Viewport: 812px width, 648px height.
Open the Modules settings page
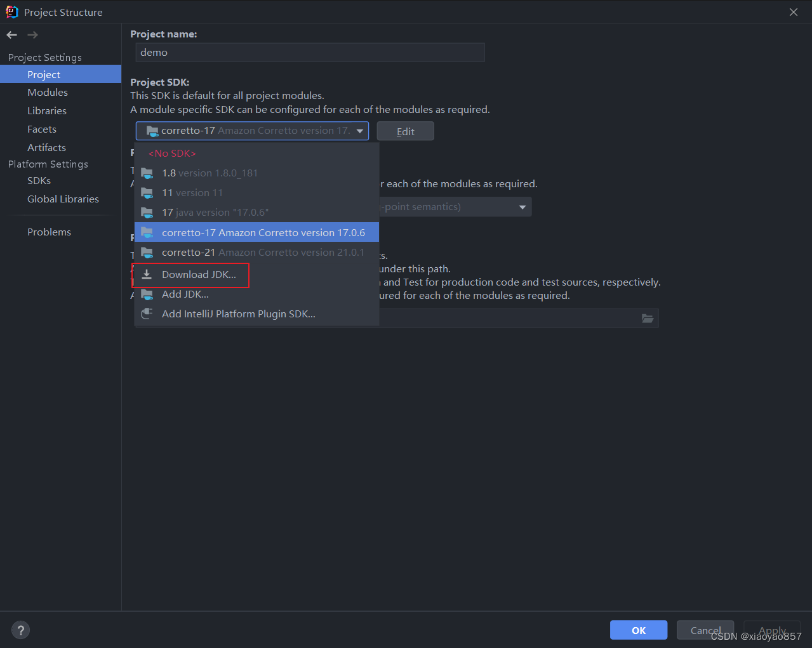click(60, 93)
